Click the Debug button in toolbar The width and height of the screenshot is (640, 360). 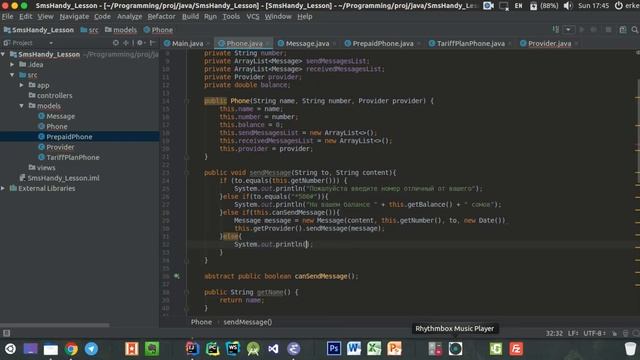[x=593, y=30]
